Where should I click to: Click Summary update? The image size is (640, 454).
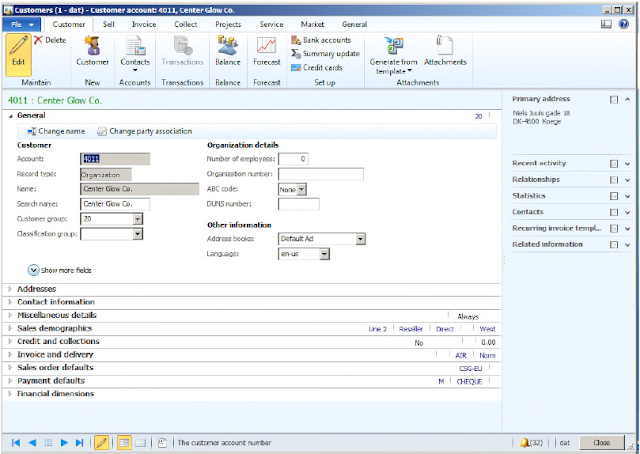(325, 53)
